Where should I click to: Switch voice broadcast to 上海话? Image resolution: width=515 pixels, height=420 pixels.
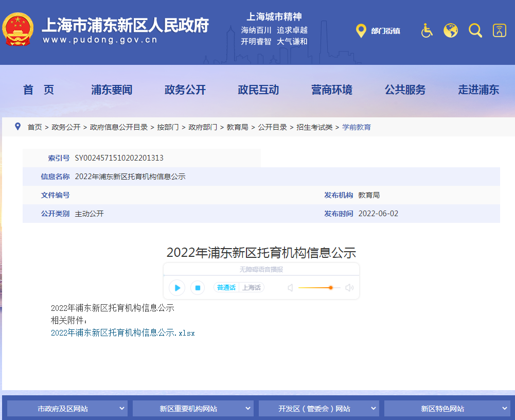pos(251,288)
